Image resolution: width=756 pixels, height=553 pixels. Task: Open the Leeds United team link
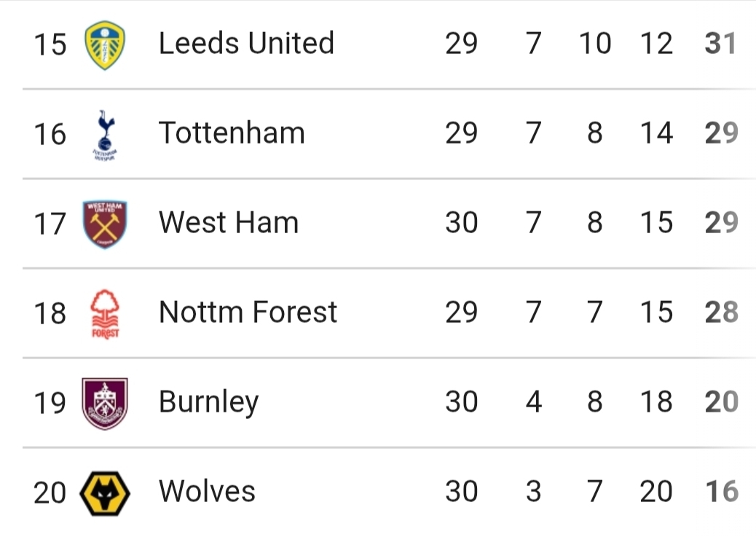pos(246,44)
